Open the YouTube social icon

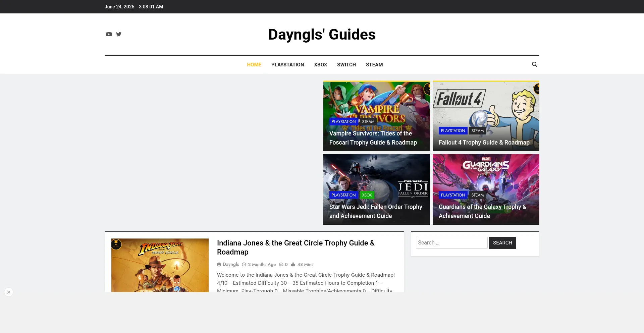[109, 34]
